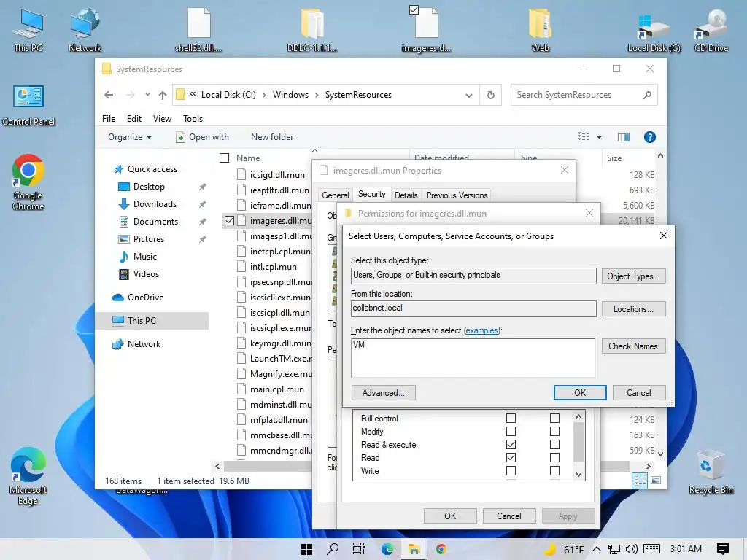Open Control Panel desktop icon
This screenshot has height=560, width=747.
(x=28, y=106)
